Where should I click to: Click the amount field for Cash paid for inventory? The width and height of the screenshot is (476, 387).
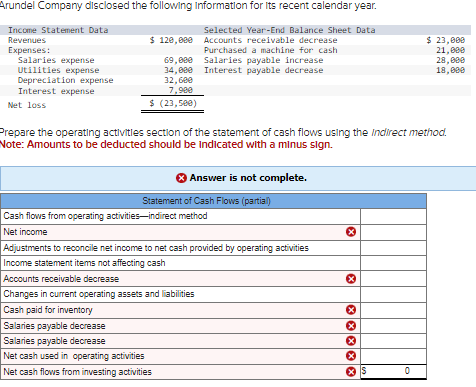[x=393, y=310]
